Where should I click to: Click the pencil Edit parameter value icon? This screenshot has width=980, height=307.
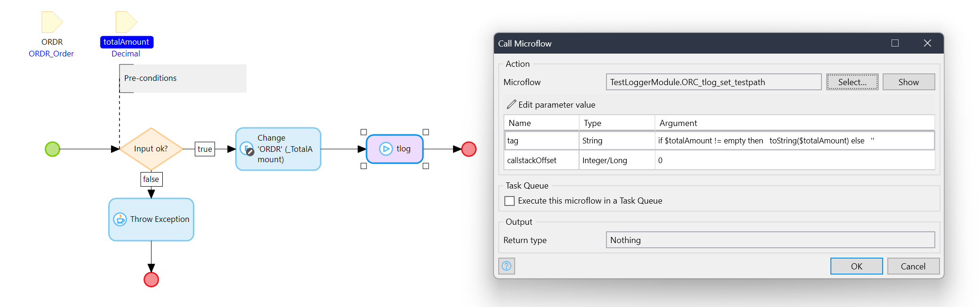(x=511, y=104)
